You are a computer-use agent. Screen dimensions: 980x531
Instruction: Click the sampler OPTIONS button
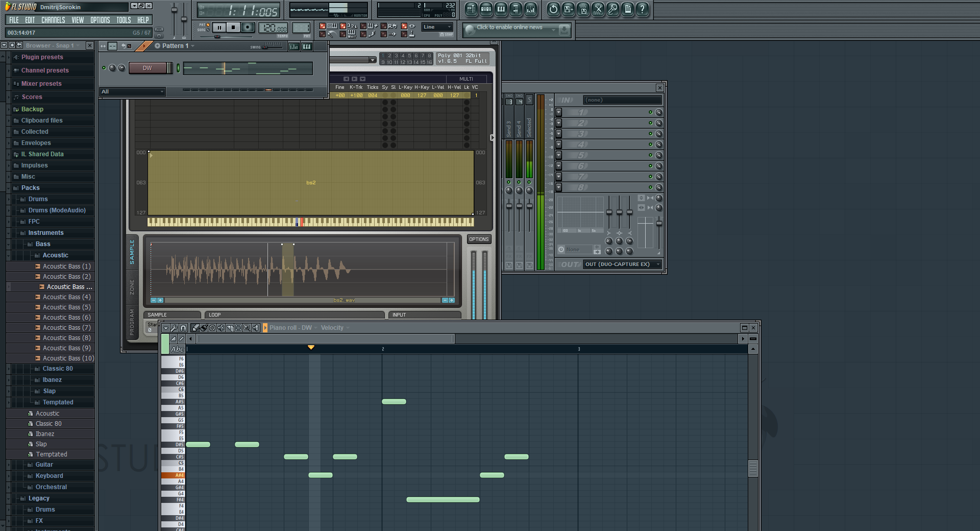pos(479,239)
